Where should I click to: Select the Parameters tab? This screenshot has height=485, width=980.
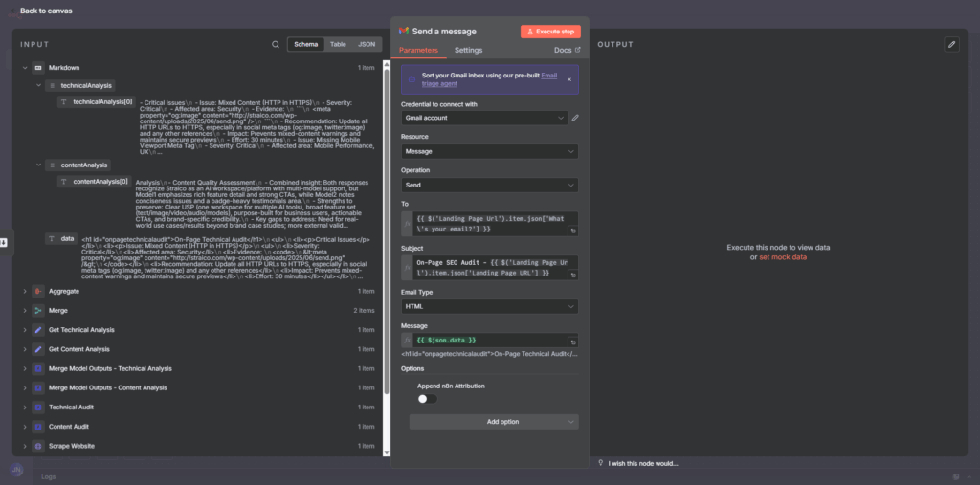[418, 50]
